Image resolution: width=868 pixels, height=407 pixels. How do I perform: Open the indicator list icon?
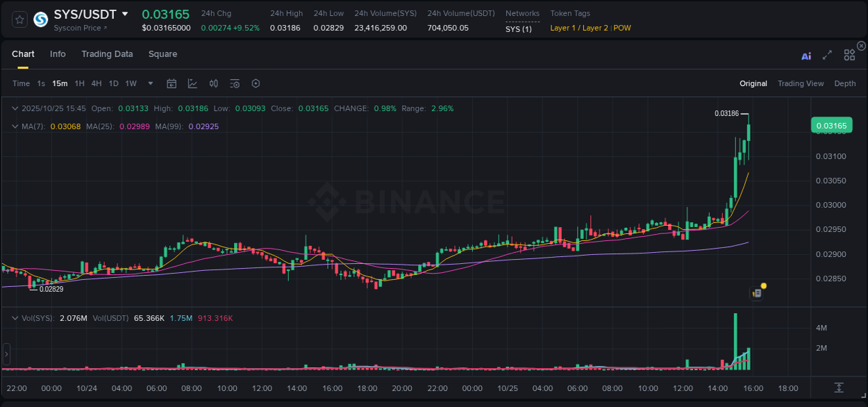point(235,83)
